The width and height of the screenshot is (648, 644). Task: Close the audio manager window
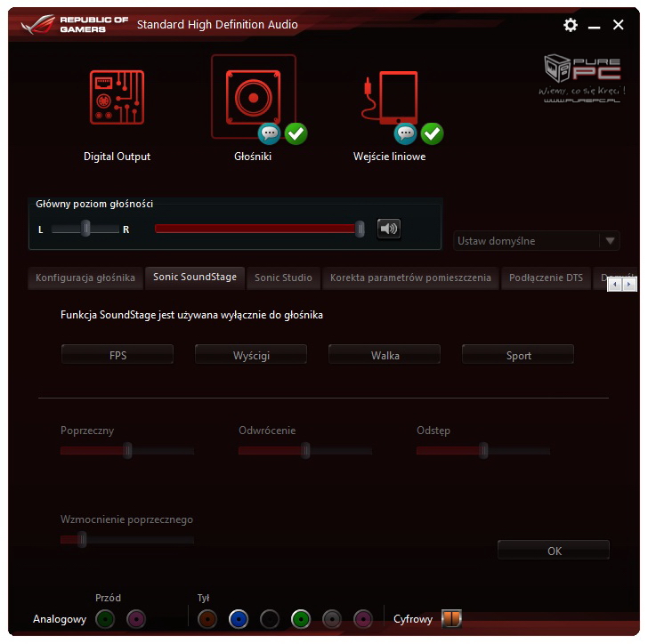tap(619, 25)
